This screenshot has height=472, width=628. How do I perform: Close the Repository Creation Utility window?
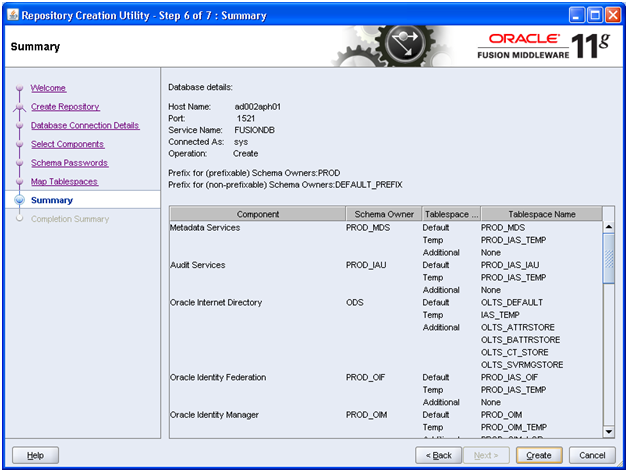coord(613,15)
